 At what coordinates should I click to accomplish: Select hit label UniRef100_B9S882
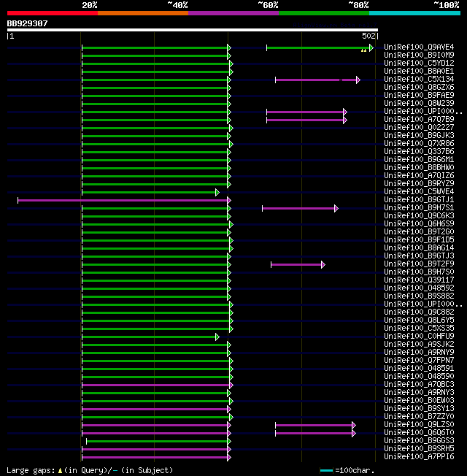[x=419, y=296]
